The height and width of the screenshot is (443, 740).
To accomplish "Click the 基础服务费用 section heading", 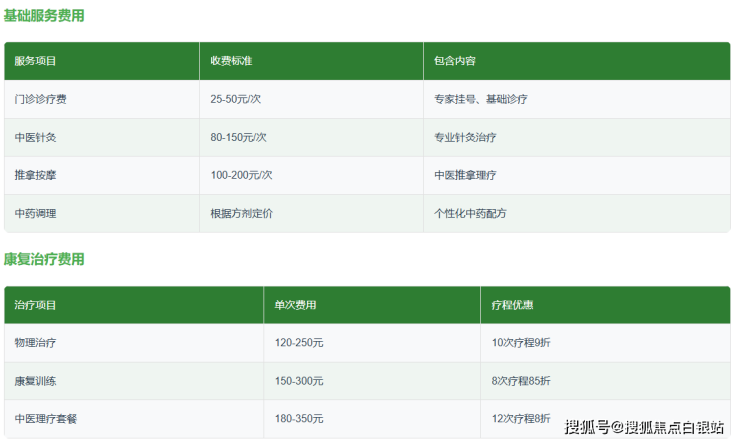I will [44, 16].
